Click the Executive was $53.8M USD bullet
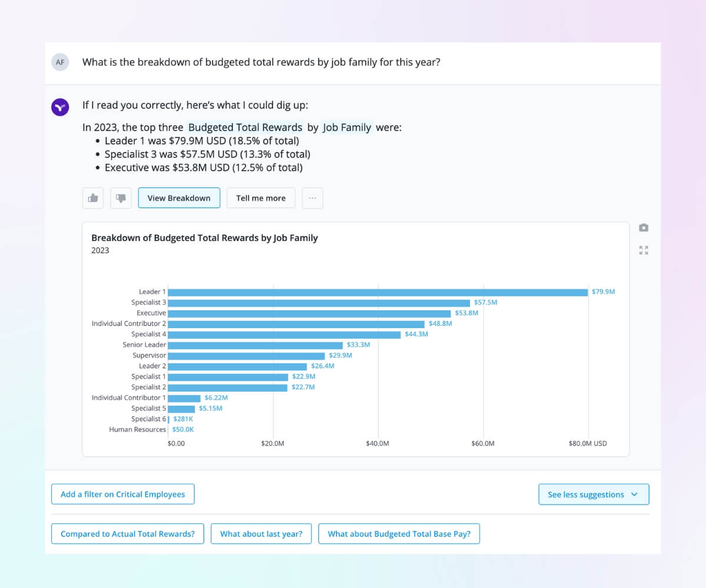Image resolution: width=706 pixels, height=588 pixels. coord(204,168)
